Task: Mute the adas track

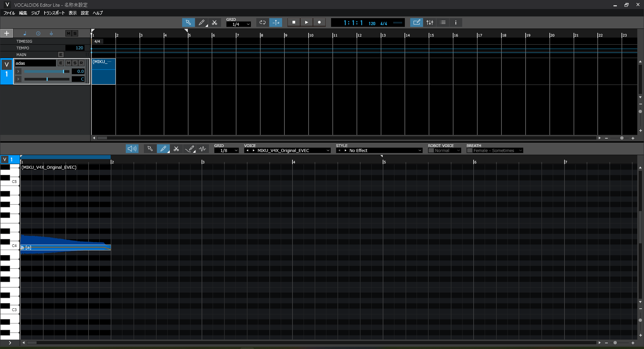Action: 68,63
